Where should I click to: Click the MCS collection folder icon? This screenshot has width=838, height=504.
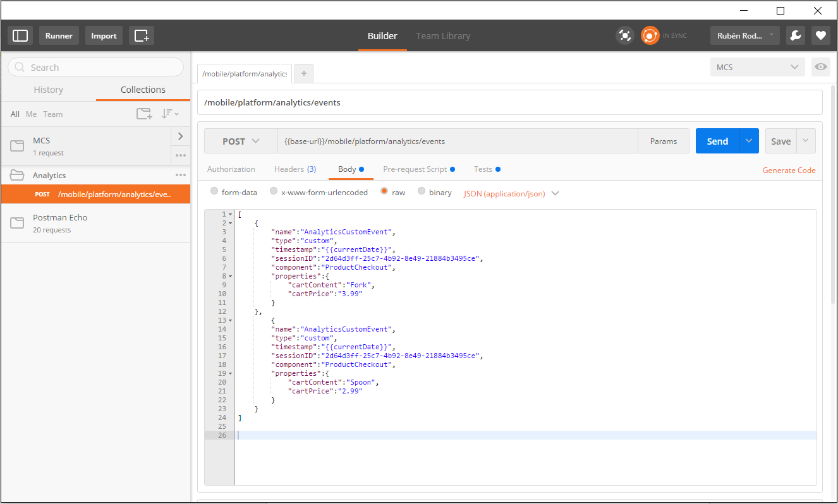point(17,146)
